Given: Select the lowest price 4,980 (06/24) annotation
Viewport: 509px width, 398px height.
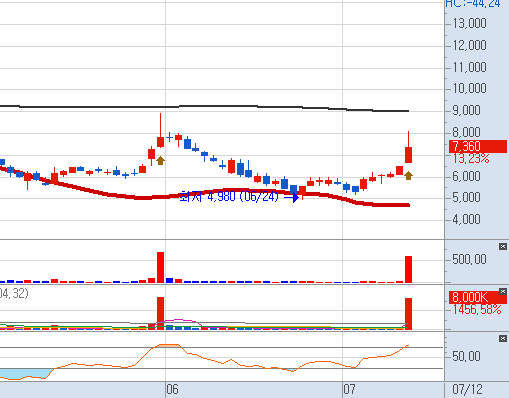Looking at the screenshot, I should pos(229,196).
